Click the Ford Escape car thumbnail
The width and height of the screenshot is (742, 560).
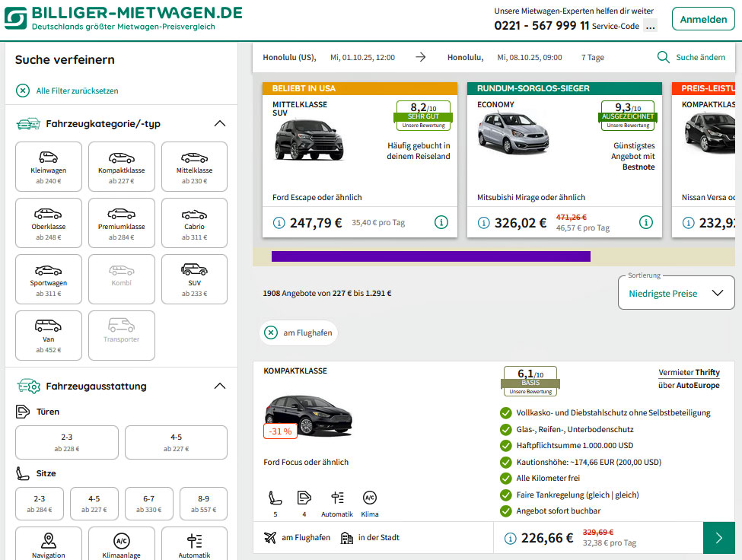pos(309,140)
